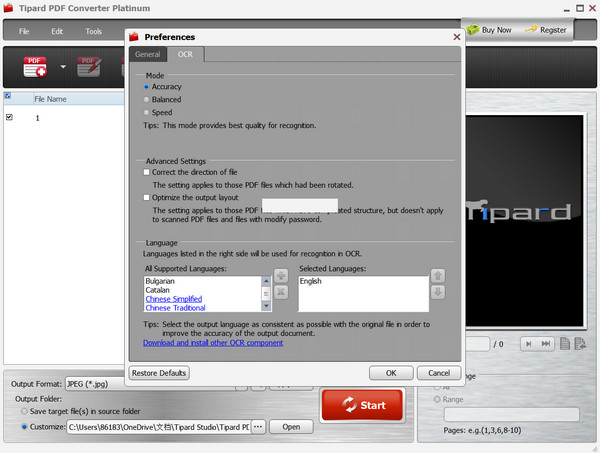
Task: Uncheck the checkbox for file row 1
Action: pyautogui.click(x=9, y=117)
